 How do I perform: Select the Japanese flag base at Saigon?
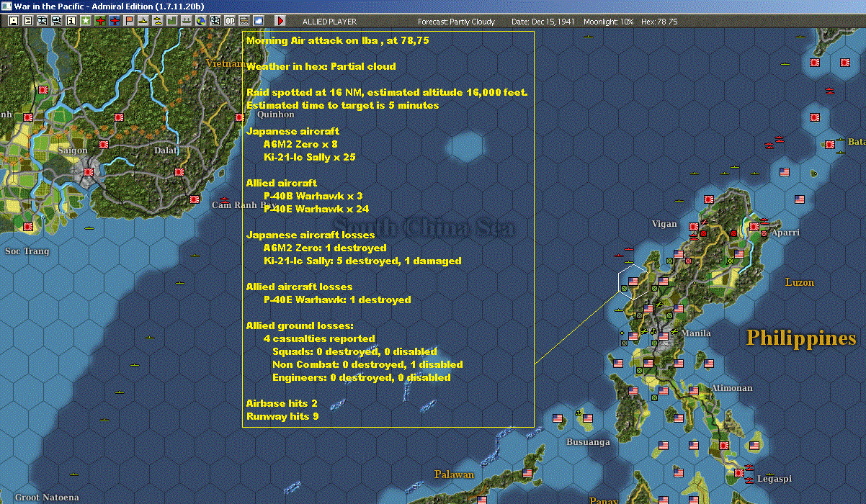pos(89,173)
